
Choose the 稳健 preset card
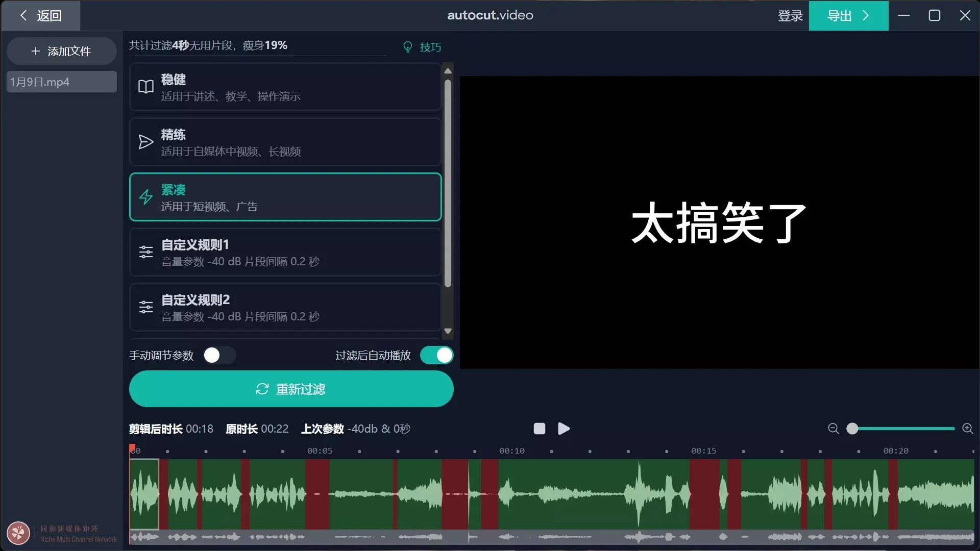tap(285, 87)
